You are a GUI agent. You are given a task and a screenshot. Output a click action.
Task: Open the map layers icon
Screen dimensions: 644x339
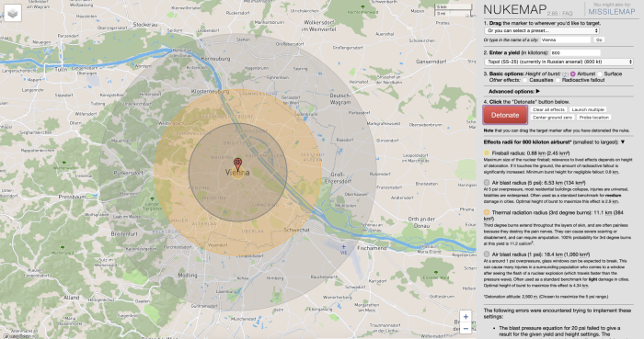coord(12,14)
